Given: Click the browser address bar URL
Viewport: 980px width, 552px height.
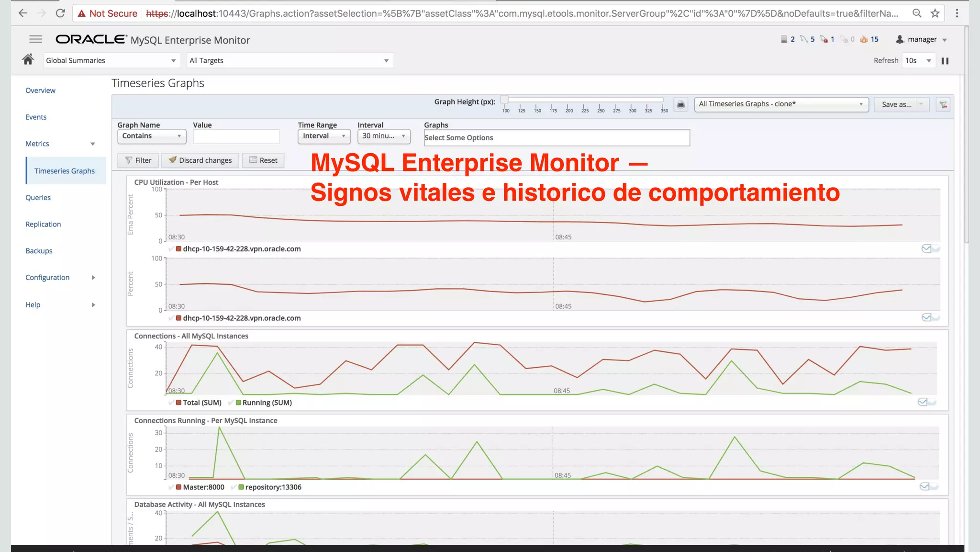Looking at the screenshot, I should pos(522,13).
